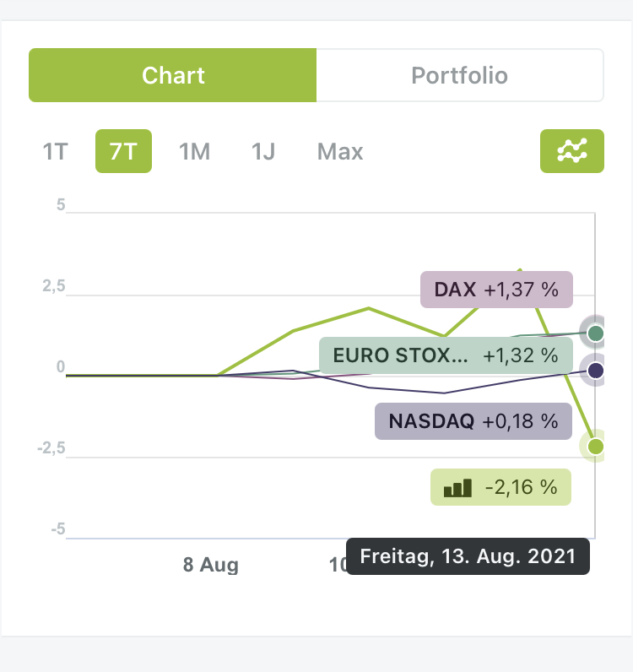Click the EURO STOXX +1,32 % label

[446, 355]
